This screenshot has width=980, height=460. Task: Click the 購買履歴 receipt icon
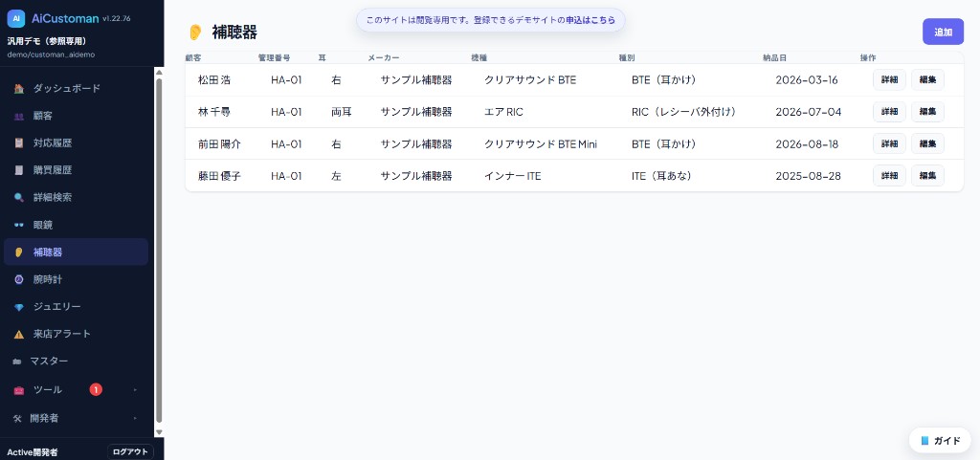(x=19, y=170)
